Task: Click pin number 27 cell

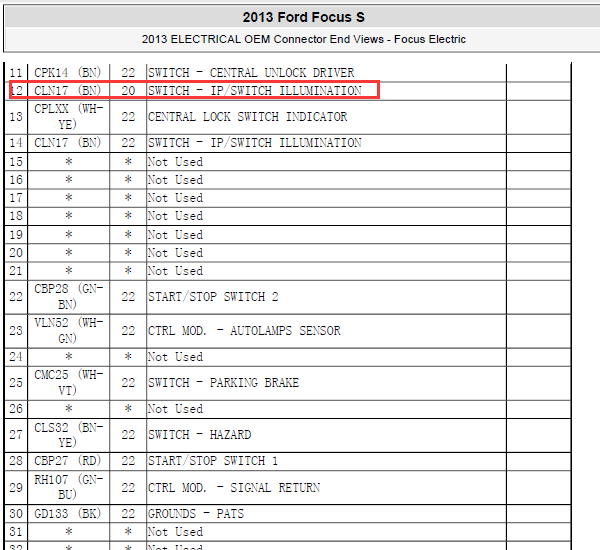Action: click(16, 434)
